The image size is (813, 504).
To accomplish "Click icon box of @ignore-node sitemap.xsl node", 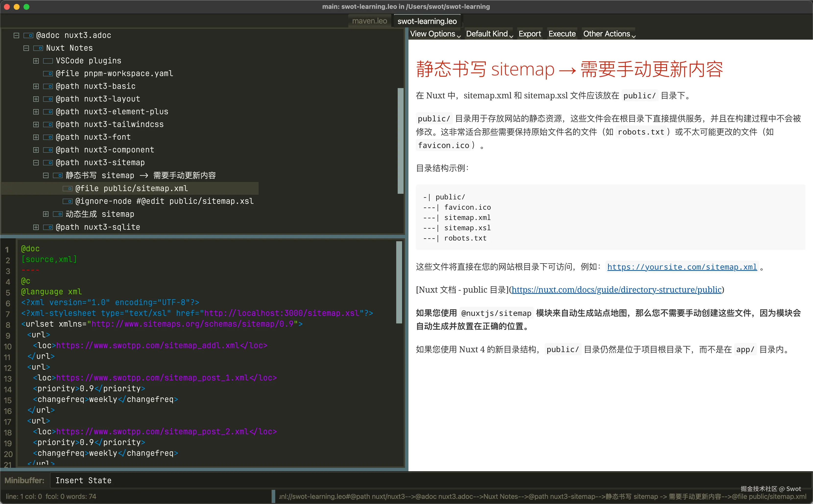I will [x=68, y=201].
